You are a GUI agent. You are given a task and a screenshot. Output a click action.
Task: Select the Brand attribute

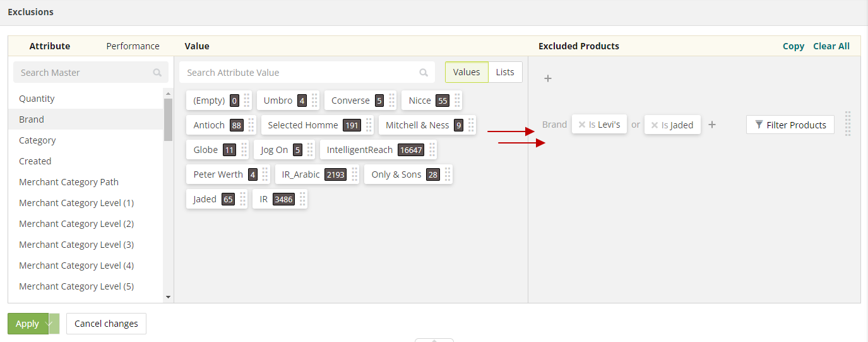pos(86,119)
